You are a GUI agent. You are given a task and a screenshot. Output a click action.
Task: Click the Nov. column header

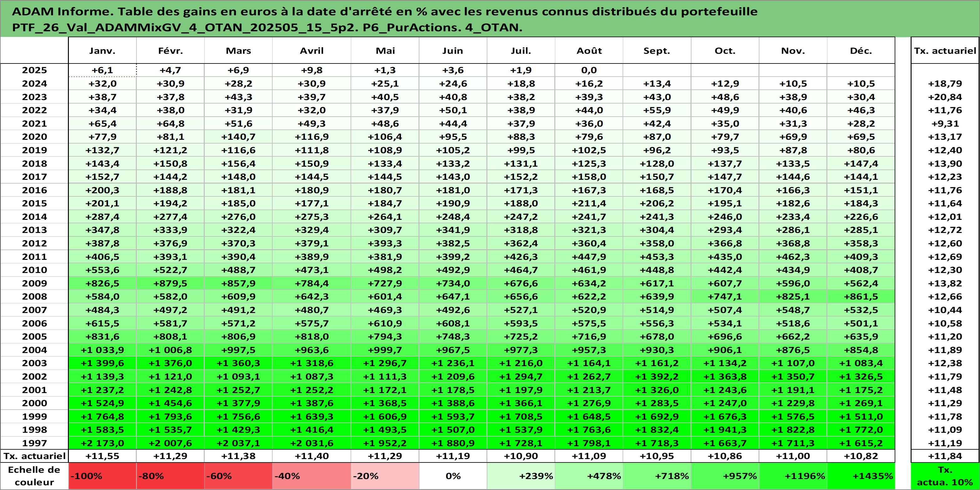tap(793, 51)
